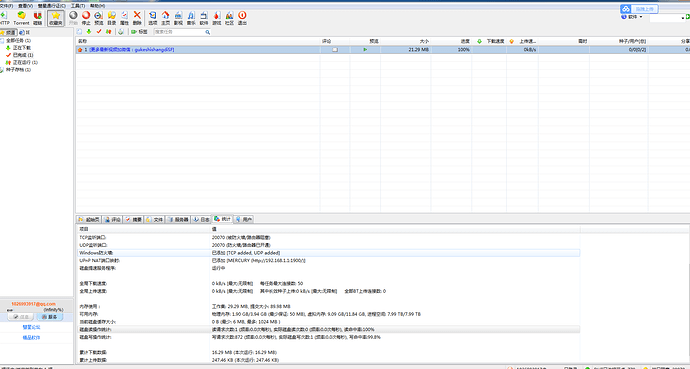Click the HTTP download toolbar icon
Viewport: 690px width, 369px height.
[x=4, y=18]
